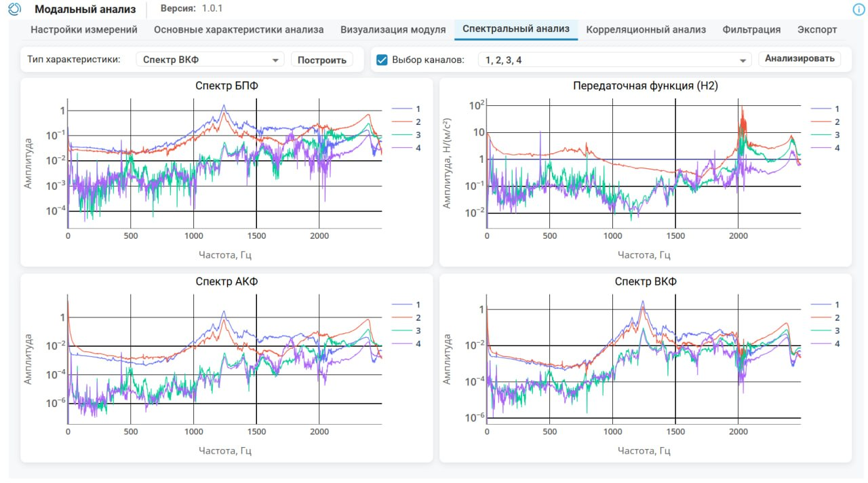Open the 'Основные характеристики анализа' tab

pyautogui.click(x=239, y=30)
